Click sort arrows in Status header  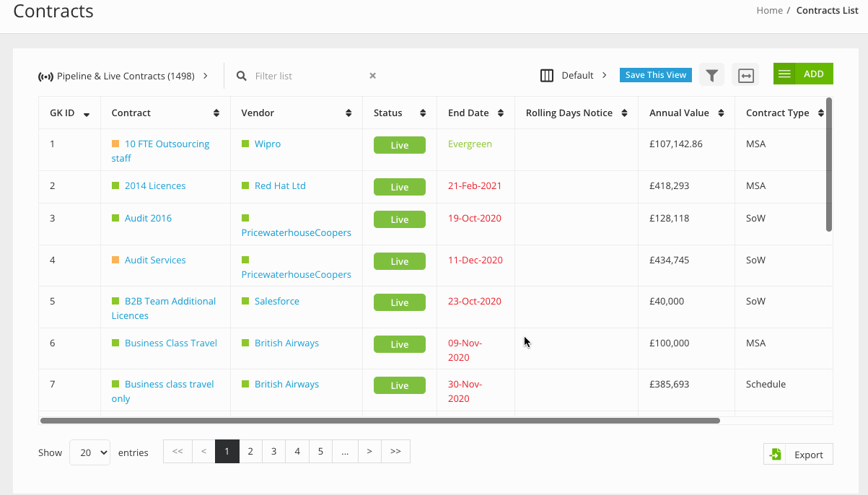point(423,113)
